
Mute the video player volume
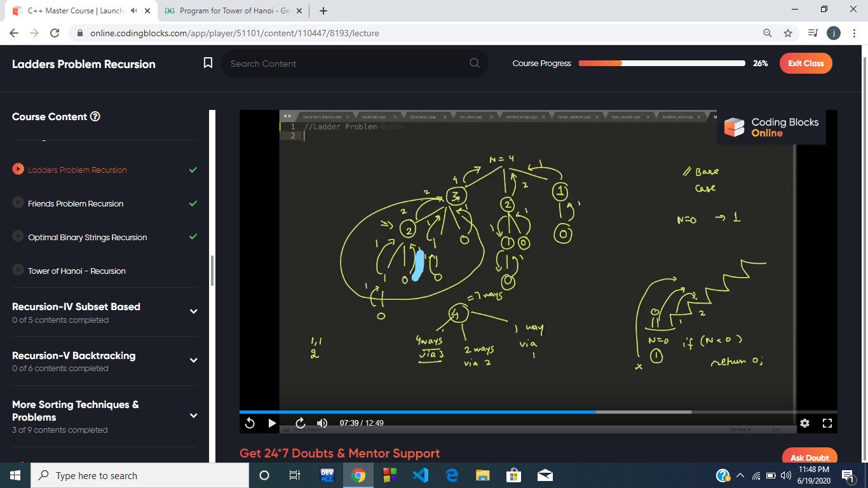[x=322, y=423]
